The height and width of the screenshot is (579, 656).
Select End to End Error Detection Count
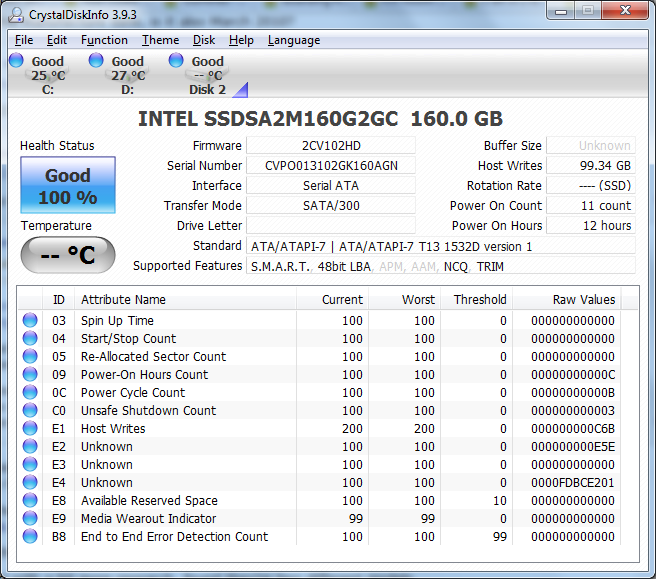[174, 536]
